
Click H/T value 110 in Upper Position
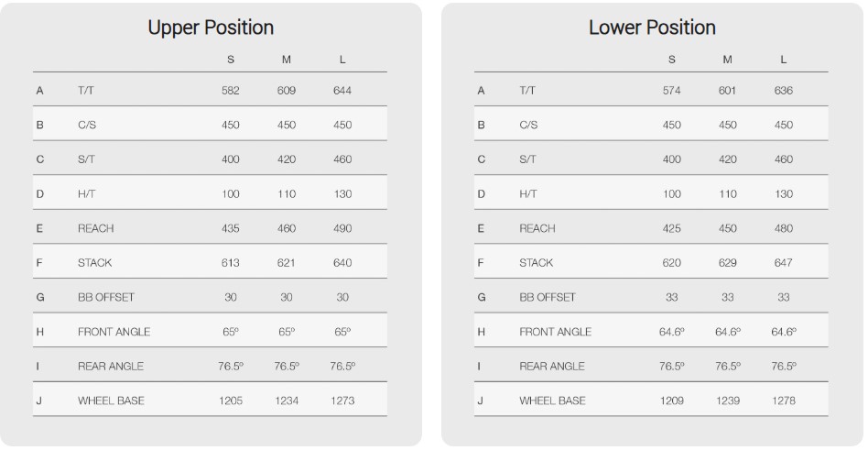click(287, 194)
